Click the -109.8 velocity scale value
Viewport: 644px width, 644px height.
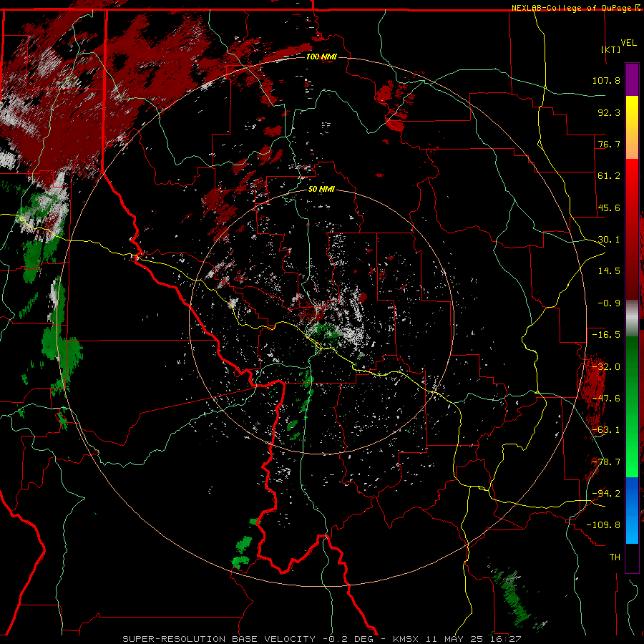[x=603, y=525]
